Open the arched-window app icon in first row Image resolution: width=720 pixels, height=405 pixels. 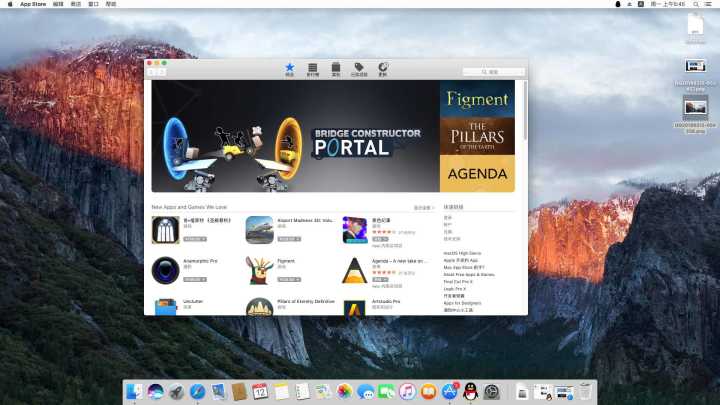(165, 230)
